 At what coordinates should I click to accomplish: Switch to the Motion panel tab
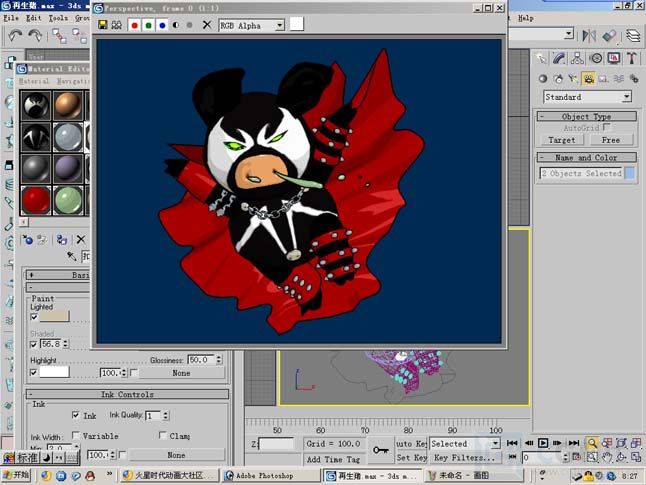tap(596, 58)
